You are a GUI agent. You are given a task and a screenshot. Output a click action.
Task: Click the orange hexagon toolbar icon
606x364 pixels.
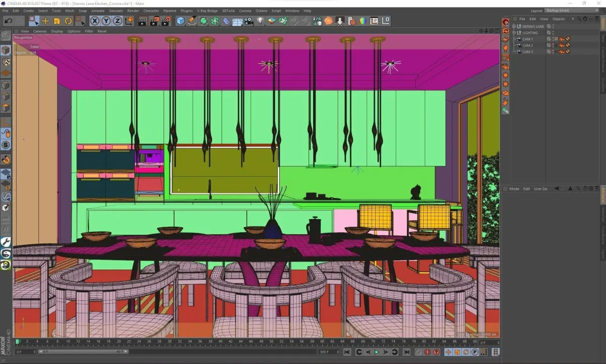pos(328,21)
